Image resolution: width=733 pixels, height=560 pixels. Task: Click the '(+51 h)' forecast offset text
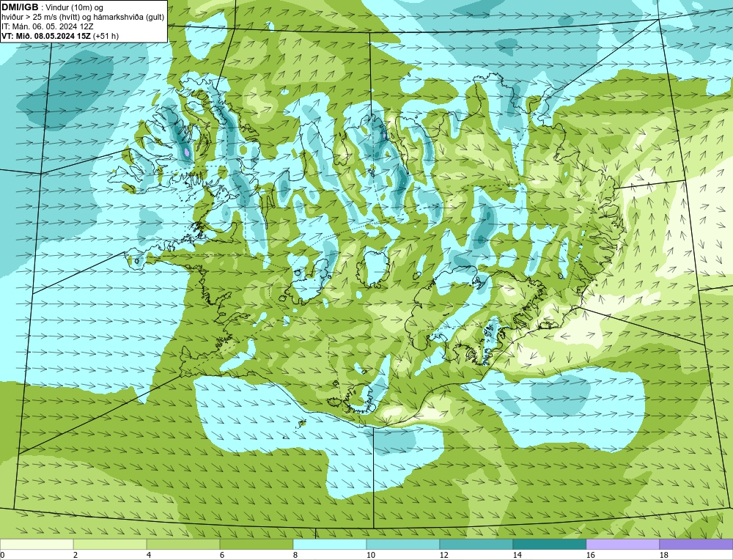[x=106, y=36]
